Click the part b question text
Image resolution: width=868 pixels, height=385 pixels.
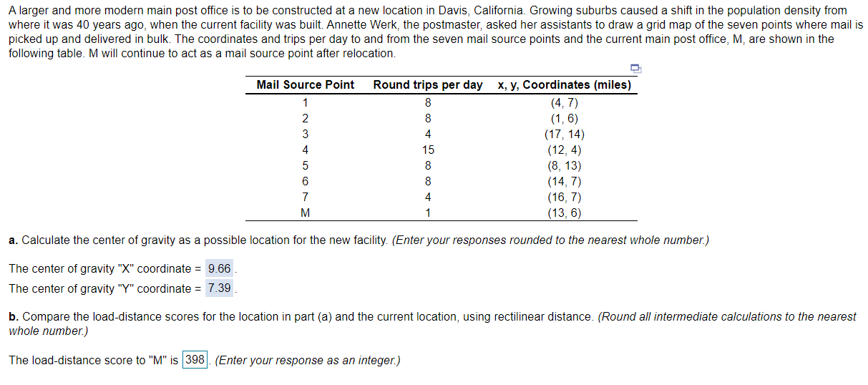[x=432, y=323]
